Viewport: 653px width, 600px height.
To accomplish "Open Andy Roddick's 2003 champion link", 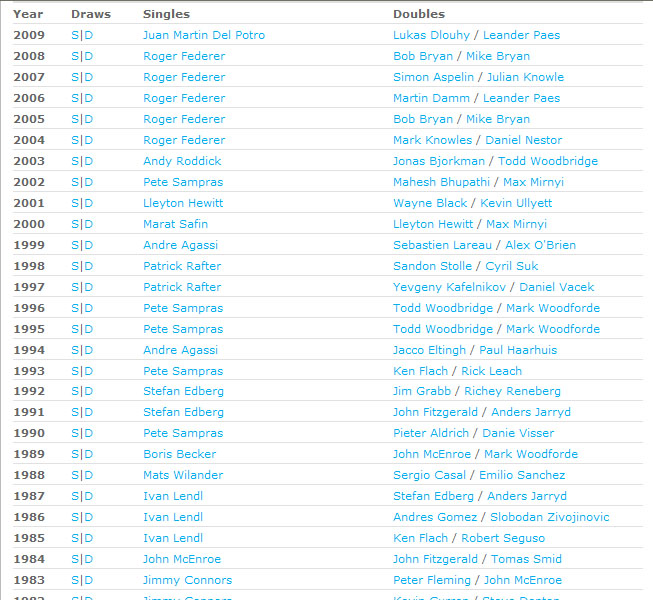I will pyautogui.click(x=182, y=161).
